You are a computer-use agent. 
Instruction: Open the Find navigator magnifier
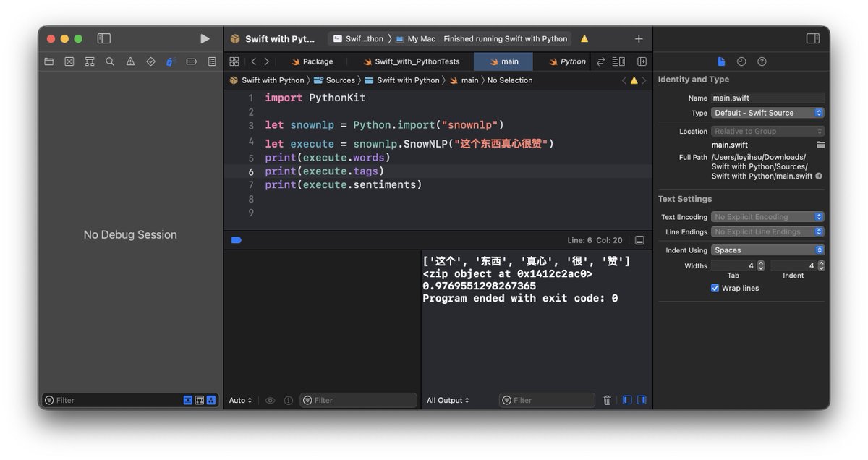click(110, 61)
